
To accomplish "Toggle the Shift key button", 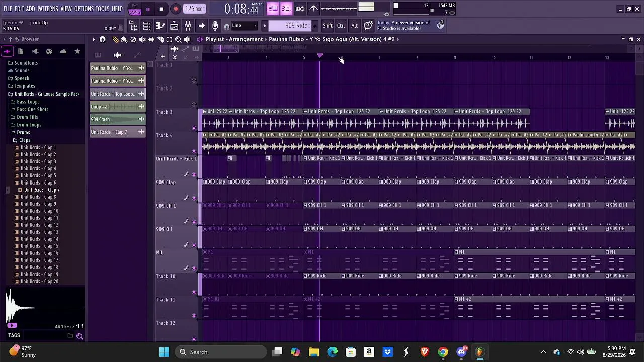I will click(x=328, y=26).
